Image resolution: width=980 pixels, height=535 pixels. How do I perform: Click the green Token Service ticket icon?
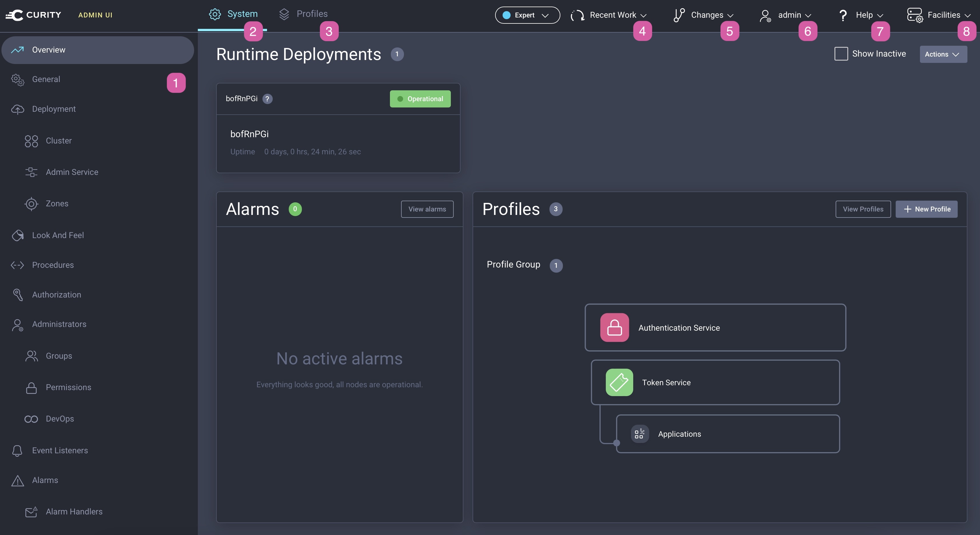(619, 382)
